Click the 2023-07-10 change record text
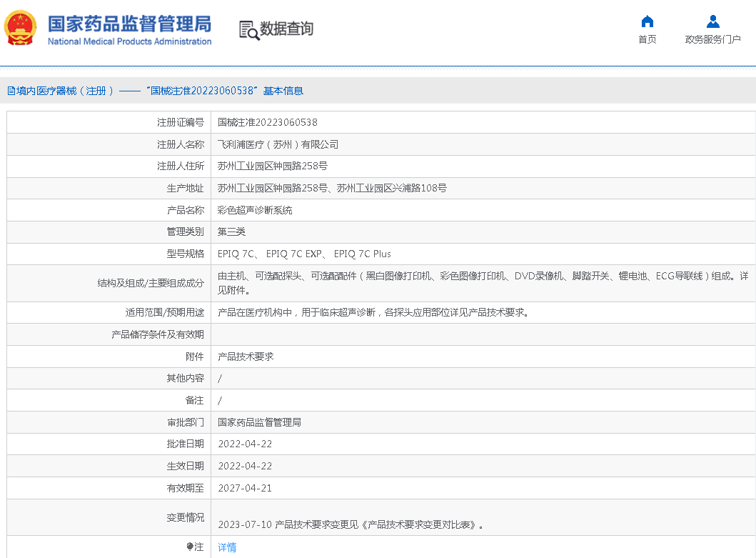 pos(351,524)
